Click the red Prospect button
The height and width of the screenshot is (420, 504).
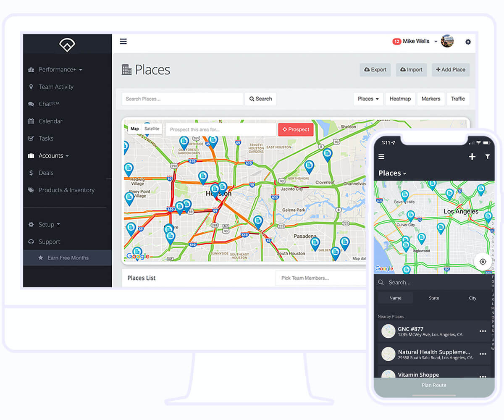point(296,129)
